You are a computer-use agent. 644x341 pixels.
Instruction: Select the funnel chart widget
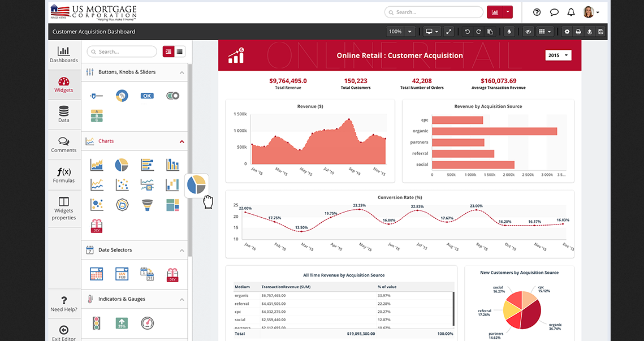pos(147,205)
